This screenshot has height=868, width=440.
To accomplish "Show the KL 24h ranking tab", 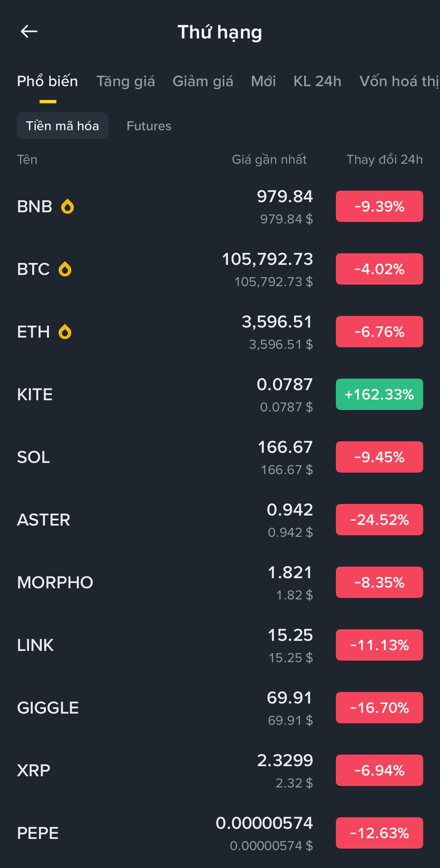I will tap(317, 81).
